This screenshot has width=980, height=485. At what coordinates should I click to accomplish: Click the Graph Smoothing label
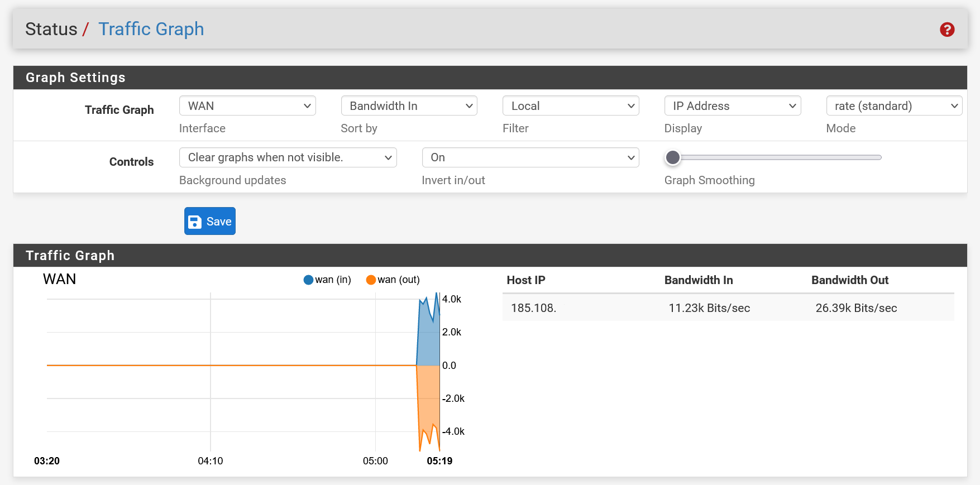pyautogui.click(x=709, y=180)
